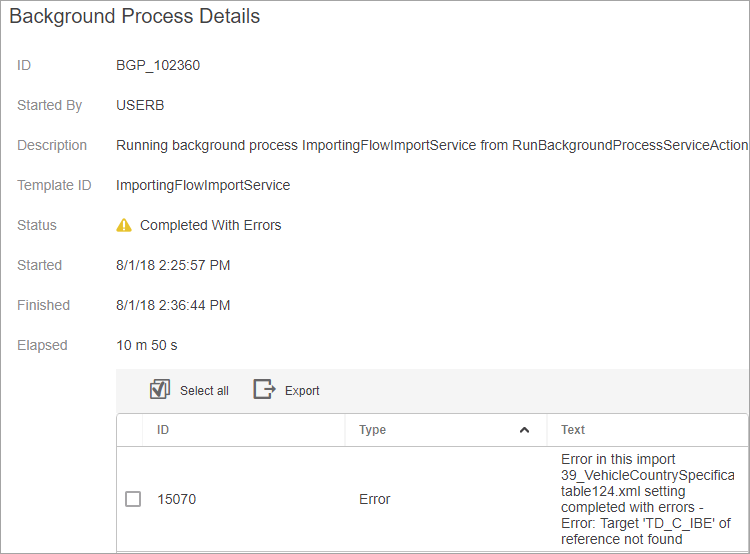Click the description text of the background process

click(432, 146)
